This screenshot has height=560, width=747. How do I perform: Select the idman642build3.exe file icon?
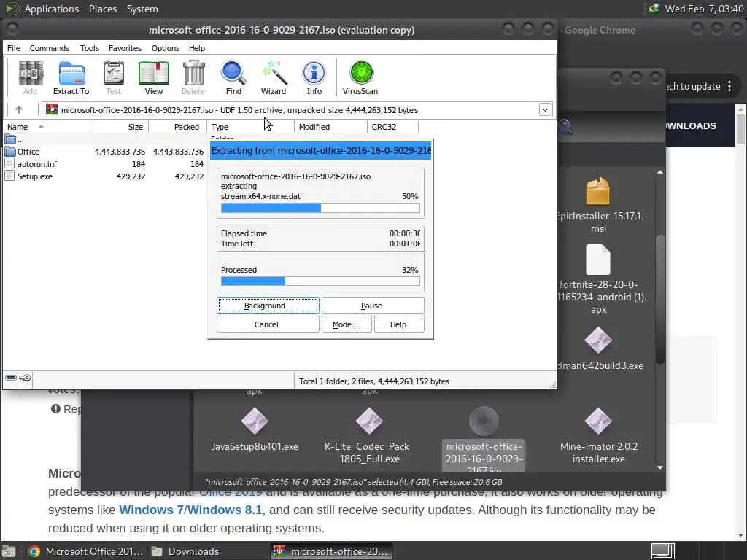pos(598,341)
